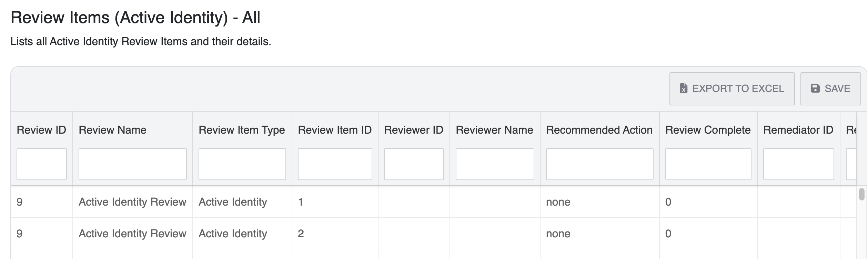The width and height of the screenshot is (868, 259).
Task: Focus the Remediator ID filter field
Action: (798, 164)
